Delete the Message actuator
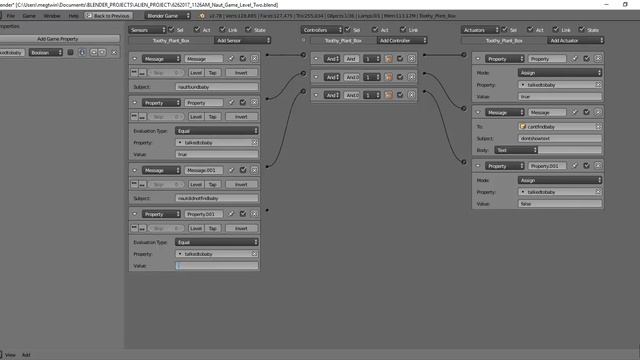 coord(598,112)
